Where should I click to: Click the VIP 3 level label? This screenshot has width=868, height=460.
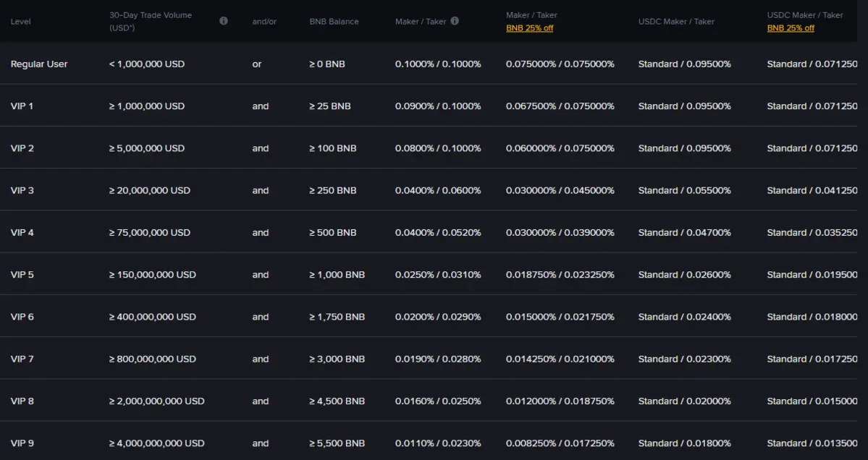pyautogui.click(x=22, y=190)
